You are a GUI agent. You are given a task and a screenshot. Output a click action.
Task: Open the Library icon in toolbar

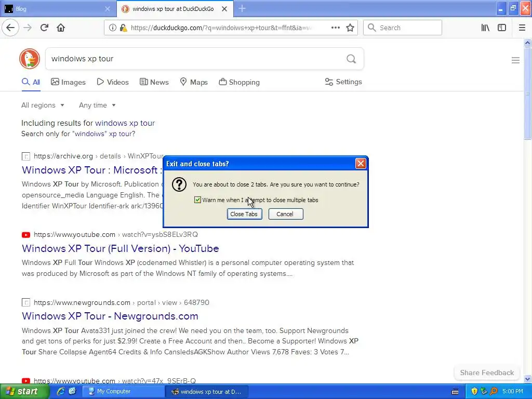pyautogui.click(x=485, y=28)
